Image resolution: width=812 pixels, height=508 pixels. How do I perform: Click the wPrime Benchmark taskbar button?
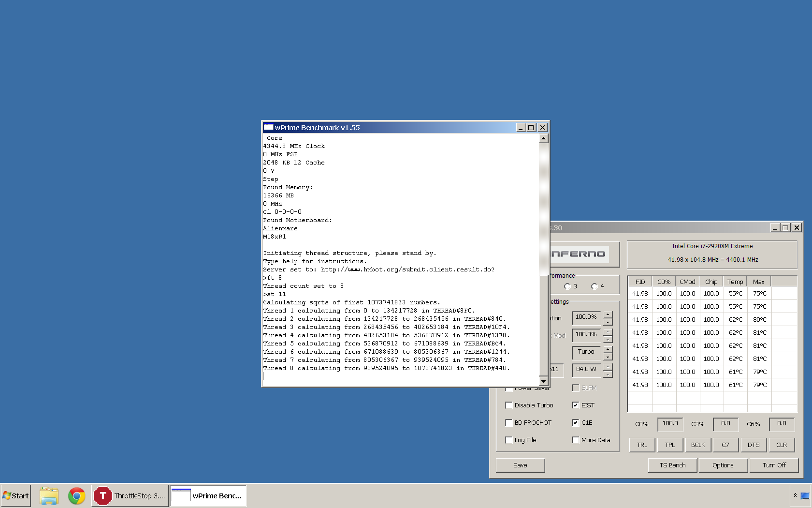(208, 496)
